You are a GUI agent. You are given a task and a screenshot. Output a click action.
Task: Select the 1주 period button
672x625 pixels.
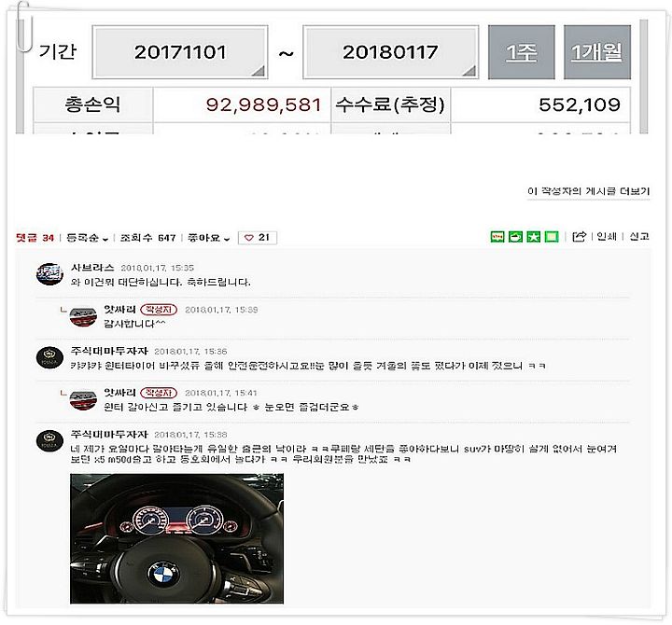pyautogui.click(x=522, y=52)
